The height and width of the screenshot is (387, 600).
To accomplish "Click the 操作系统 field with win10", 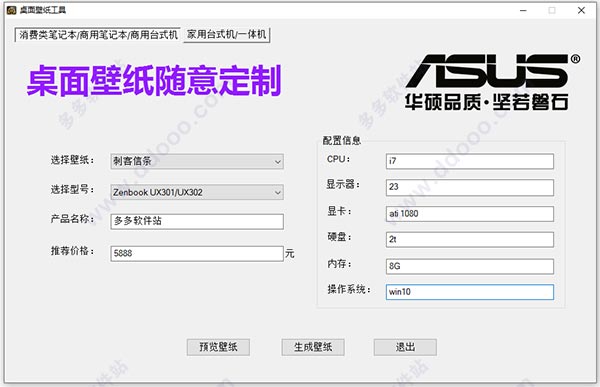I will 470,292.
